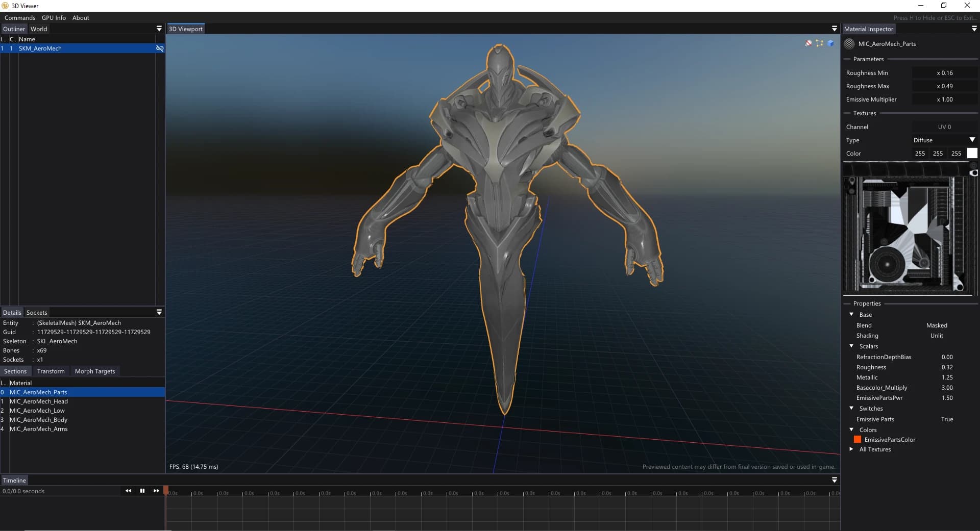Screen dimensions: 980x531
Task: Select the Material Inspector tab
Action: click(x=869, y=29)
